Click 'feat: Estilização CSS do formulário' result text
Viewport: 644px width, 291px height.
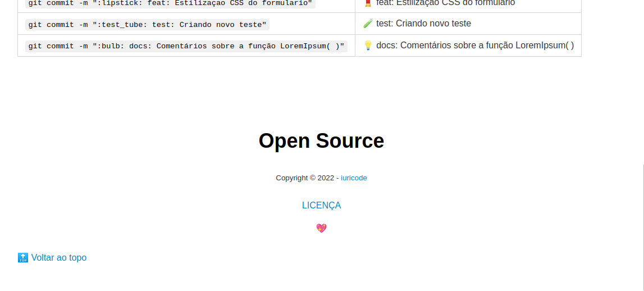pyautogui.click(x=446, y=3)
